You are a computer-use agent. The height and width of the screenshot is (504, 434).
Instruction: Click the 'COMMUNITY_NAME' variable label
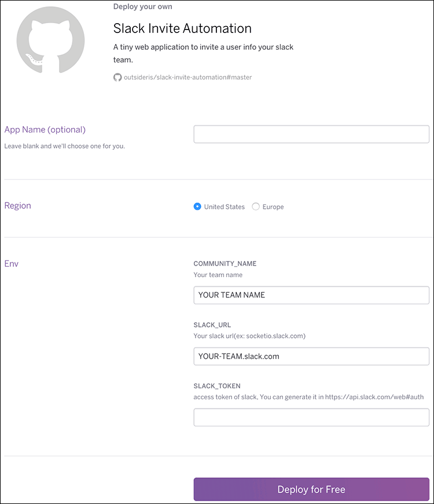pos(225,263)
